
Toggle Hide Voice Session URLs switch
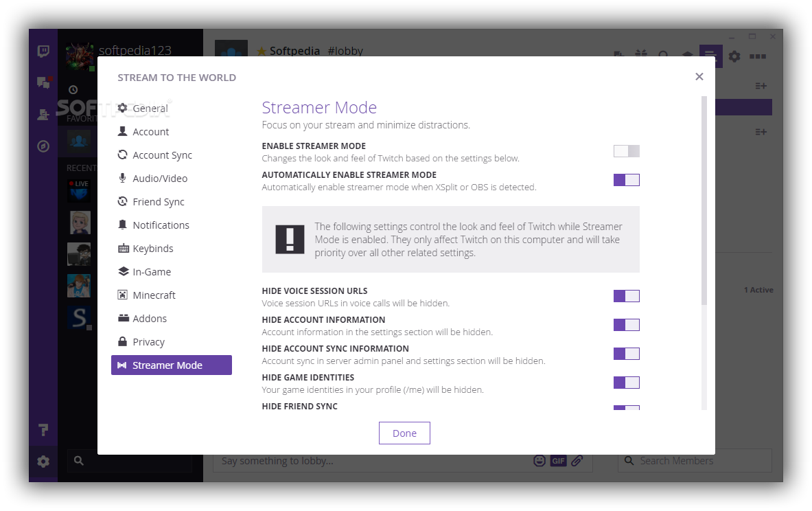[627, 296]
